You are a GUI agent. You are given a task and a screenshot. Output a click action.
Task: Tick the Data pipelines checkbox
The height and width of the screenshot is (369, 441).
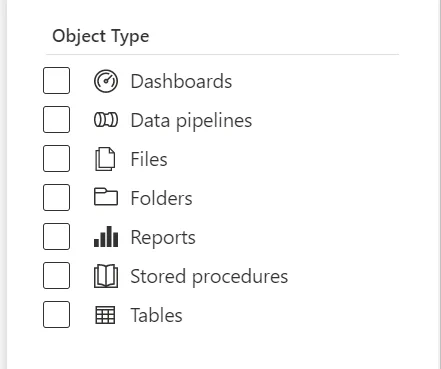[56, 120]
